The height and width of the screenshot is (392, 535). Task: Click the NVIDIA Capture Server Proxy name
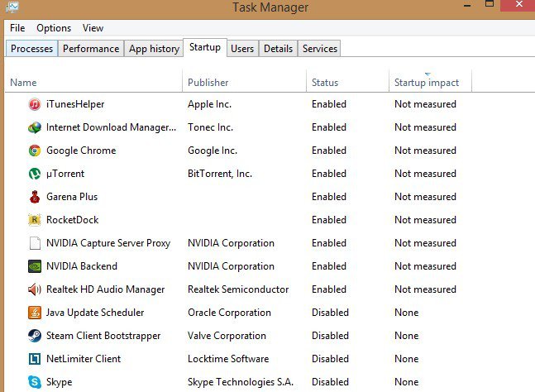click(108, 243)
